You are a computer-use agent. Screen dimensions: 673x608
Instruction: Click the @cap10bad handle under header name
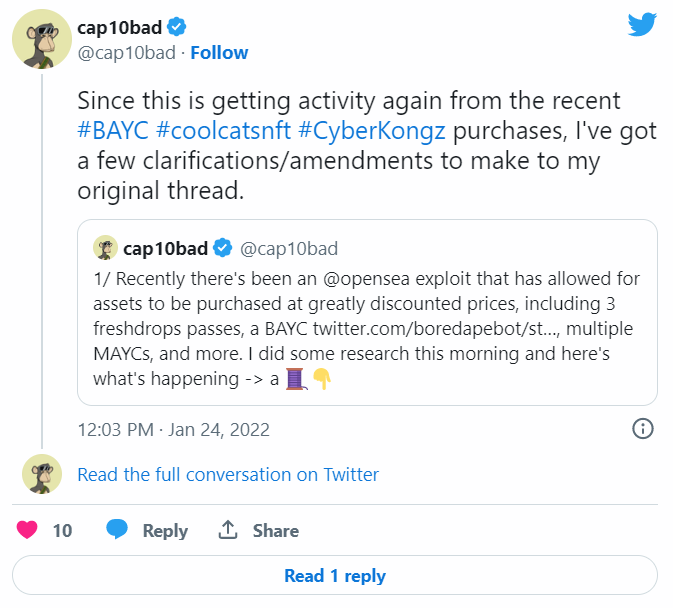127,52
